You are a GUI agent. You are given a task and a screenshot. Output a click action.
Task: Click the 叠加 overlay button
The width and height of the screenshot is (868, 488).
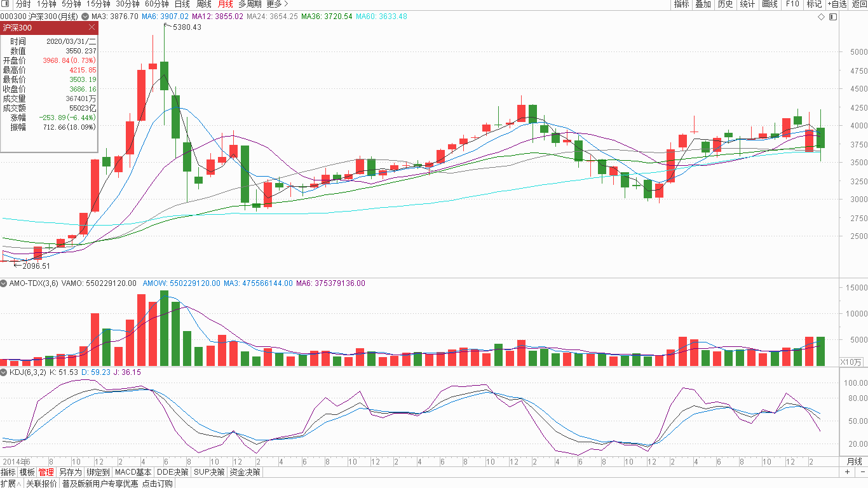pyautogui.click(x=703, y=4)
